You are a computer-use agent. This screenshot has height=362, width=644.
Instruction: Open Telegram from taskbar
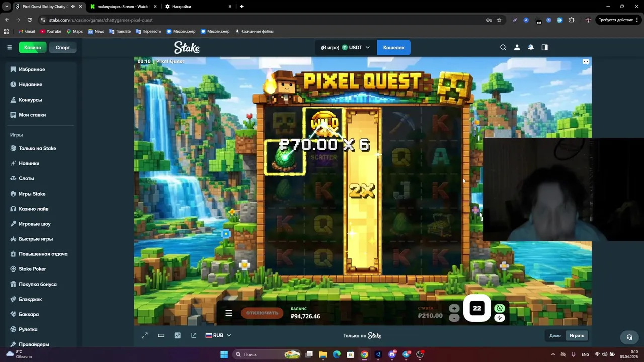(407, 354)
